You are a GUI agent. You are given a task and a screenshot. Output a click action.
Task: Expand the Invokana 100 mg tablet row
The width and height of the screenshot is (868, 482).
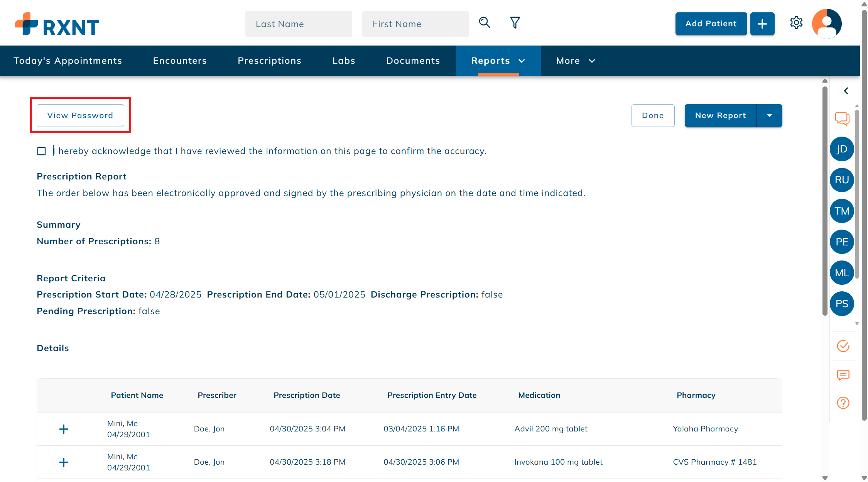[64, 462]
